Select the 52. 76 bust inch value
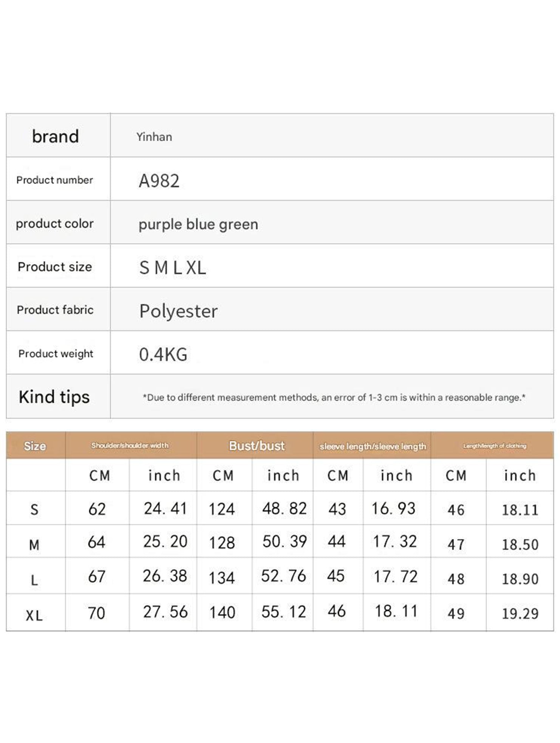Viewport: 560px width, 743px height. coord(283,576)
